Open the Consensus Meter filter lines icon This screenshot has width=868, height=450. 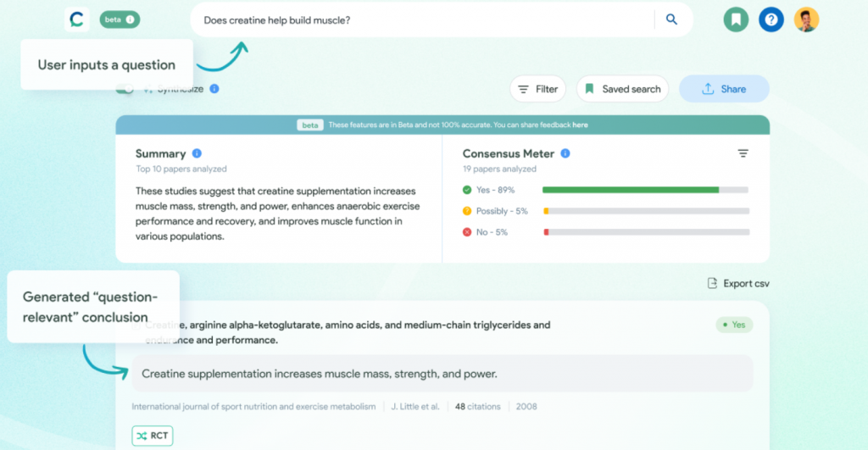[743, 153]
